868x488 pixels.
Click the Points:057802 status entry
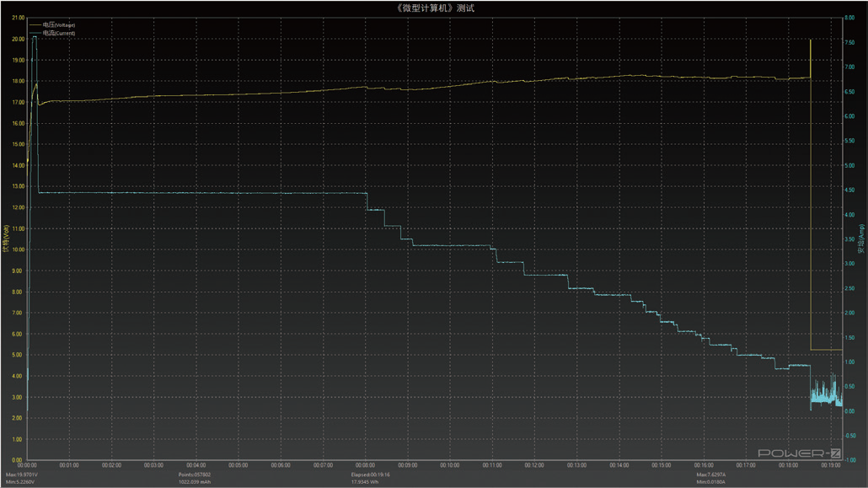pyautogui.click(x=195, y=475)
